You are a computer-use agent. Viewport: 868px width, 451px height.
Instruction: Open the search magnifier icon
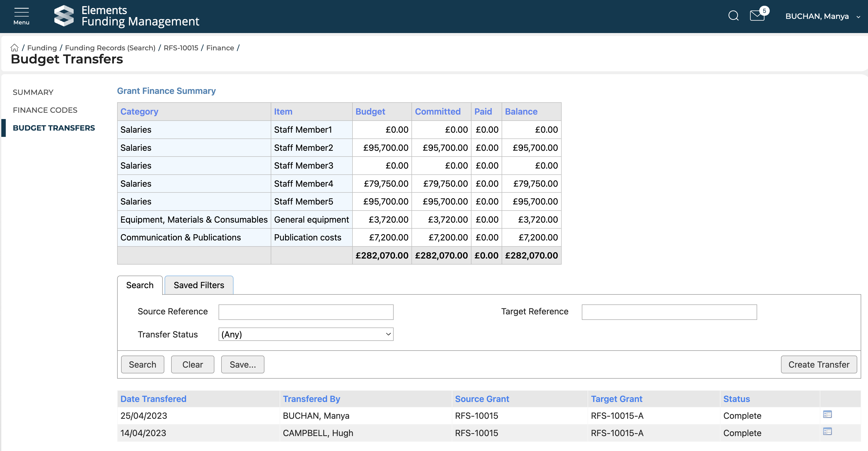[x=733, y=15]
